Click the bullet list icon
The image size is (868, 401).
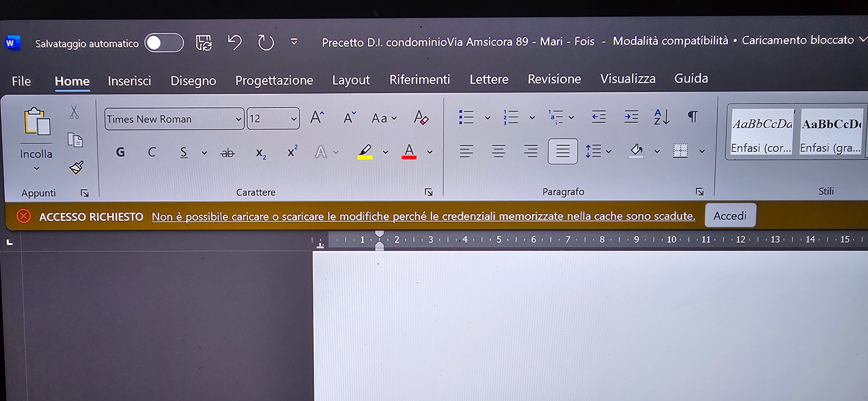coord(466,117)
